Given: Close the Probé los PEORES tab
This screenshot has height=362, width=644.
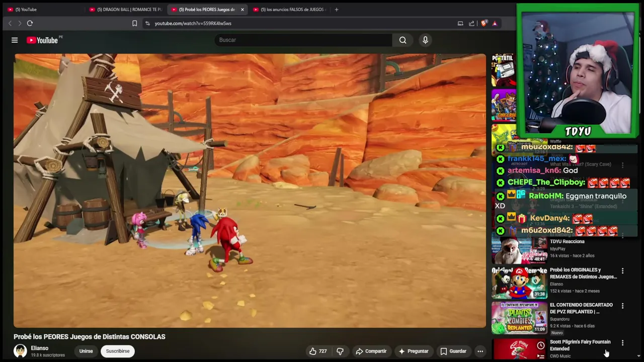Looking at the screenshot, I should click(x=242, y=10).
